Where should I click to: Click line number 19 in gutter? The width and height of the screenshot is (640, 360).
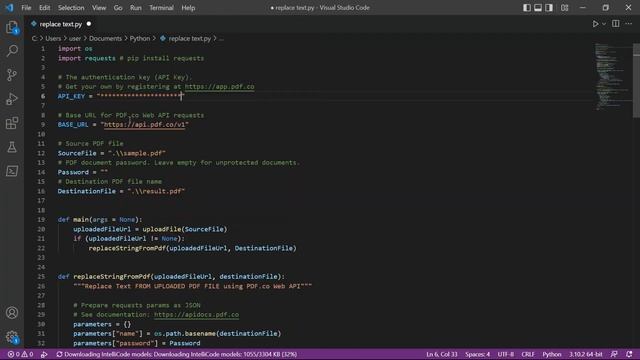pos(41,220)
